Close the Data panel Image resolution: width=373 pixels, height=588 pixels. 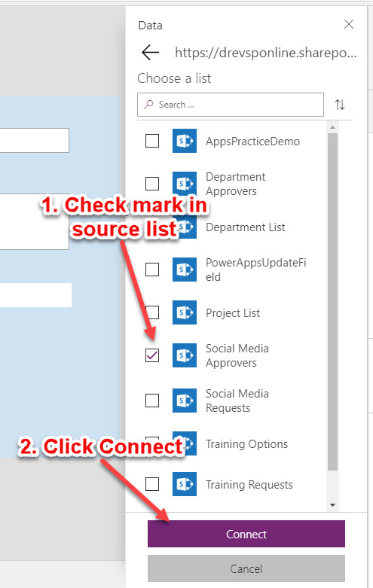(349, 24)
